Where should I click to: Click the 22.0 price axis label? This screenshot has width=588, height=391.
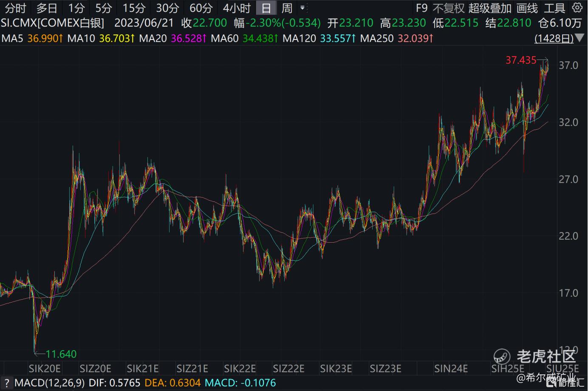click(x=568, y=236)
